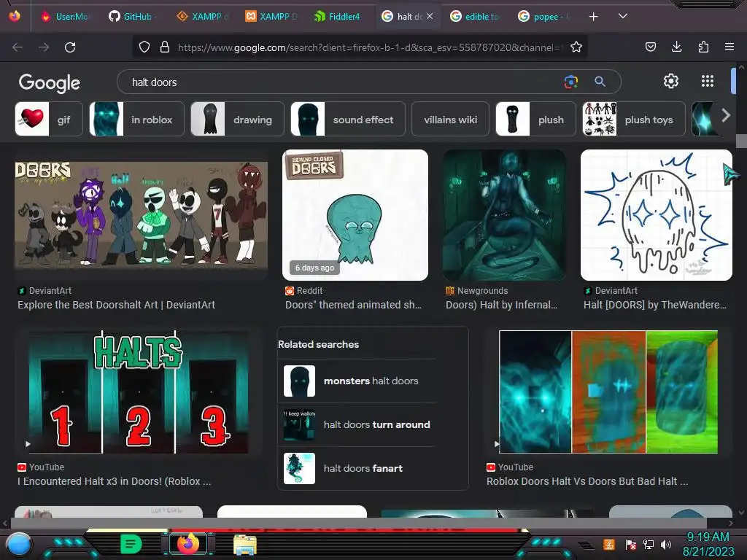Switch to the GitHub tab
This screenshot has height=560, width=747.
(x=134, y=17)
